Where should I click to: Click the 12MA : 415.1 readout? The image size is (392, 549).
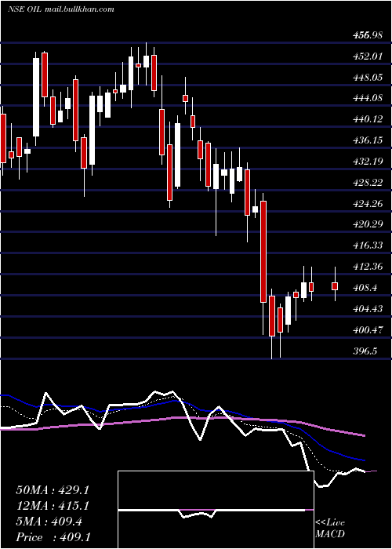click(53, 506)
